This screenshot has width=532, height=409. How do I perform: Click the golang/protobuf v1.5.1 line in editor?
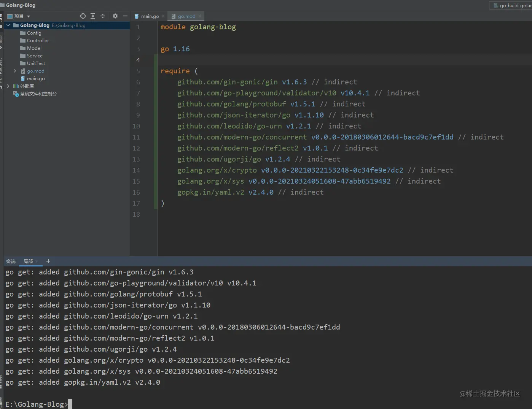(x=271, y=104)
